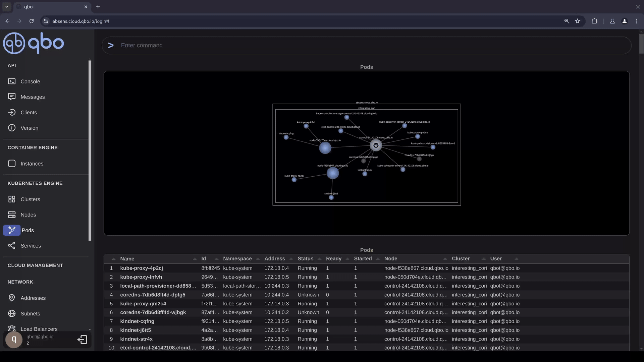Screen dimensions: 644x362
Task: Click the kube-proxy-4p2cj pod name in table
Action: click(142, 268)
